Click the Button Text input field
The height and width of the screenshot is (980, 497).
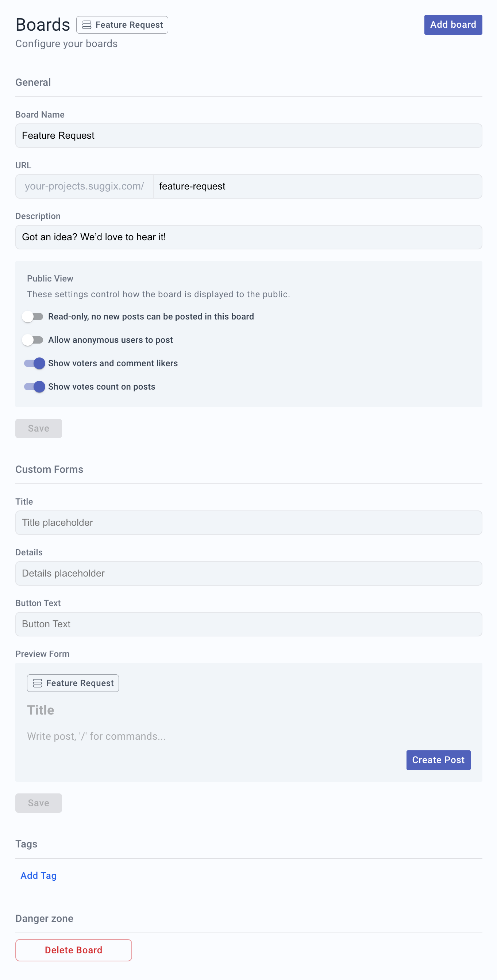click(249, 624)
